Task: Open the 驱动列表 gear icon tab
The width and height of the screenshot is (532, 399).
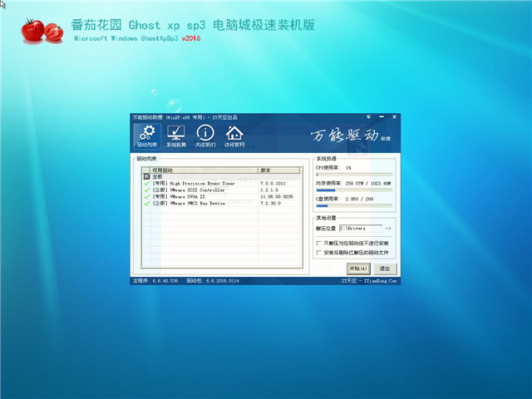Action: 147,136
